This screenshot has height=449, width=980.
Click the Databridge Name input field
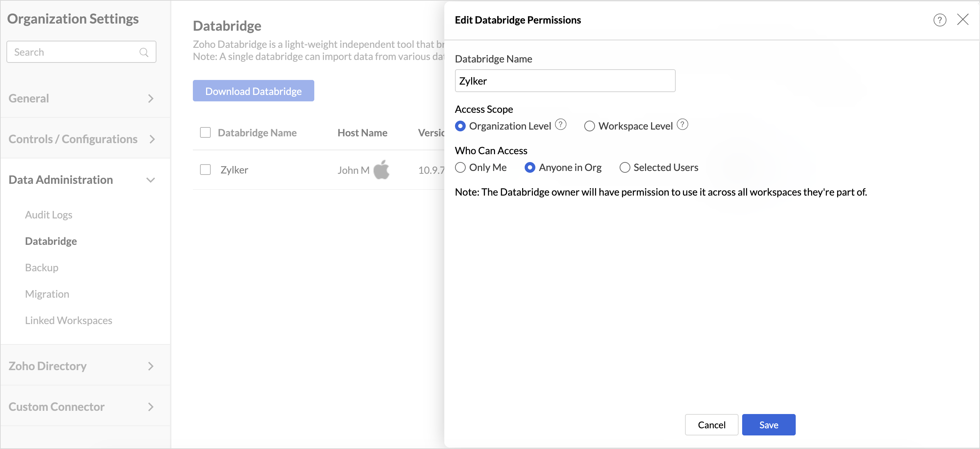tap(565, 81)
